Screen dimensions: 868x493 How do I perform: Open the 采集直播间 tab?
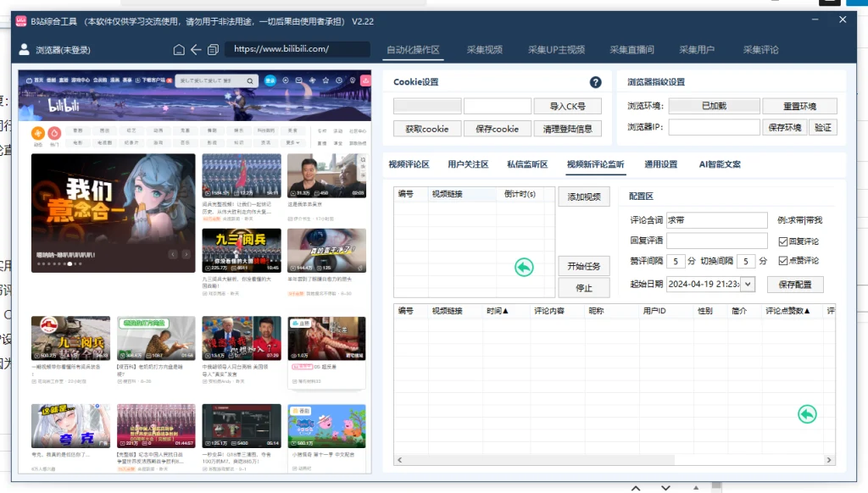632,50
